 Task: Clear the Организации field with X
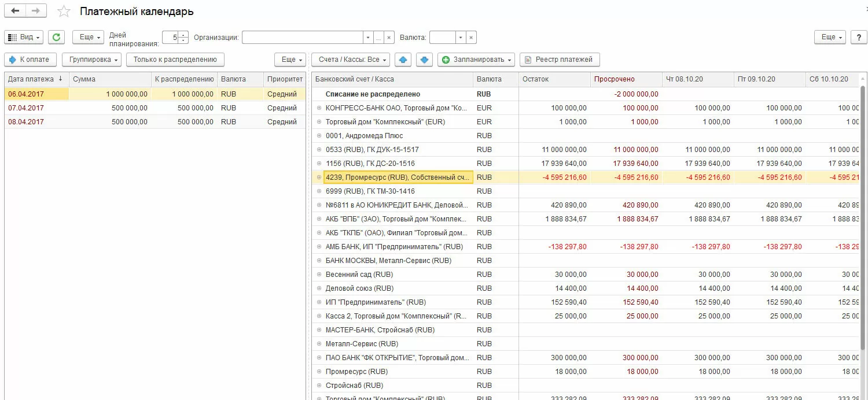389,38
